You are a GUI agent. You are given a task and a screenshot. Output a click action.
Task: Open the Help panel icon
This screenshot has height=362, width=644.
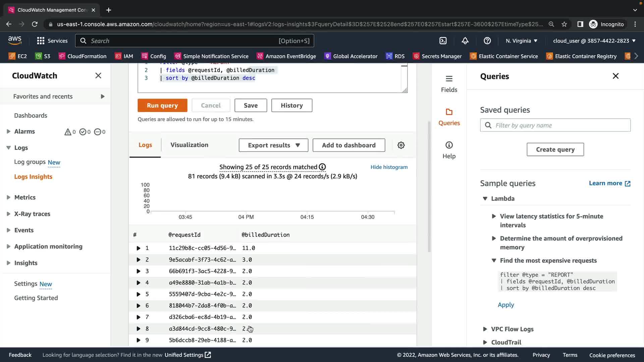[x=449, y=150]
